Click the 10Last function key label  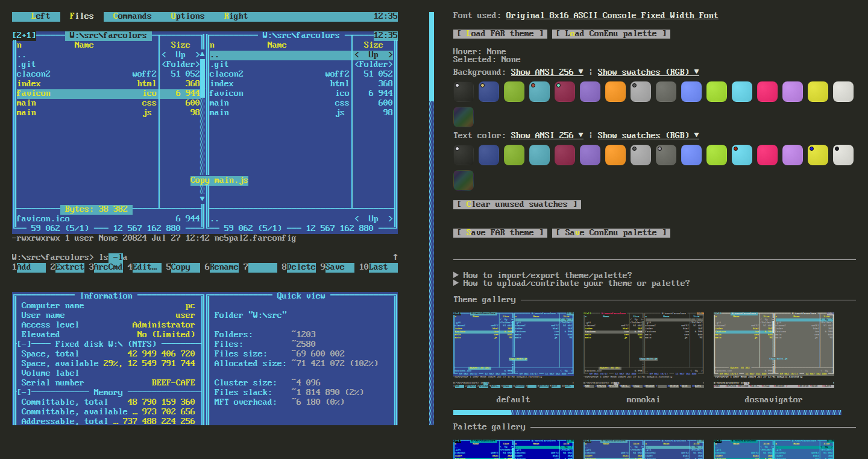click(x=379, y=267)
